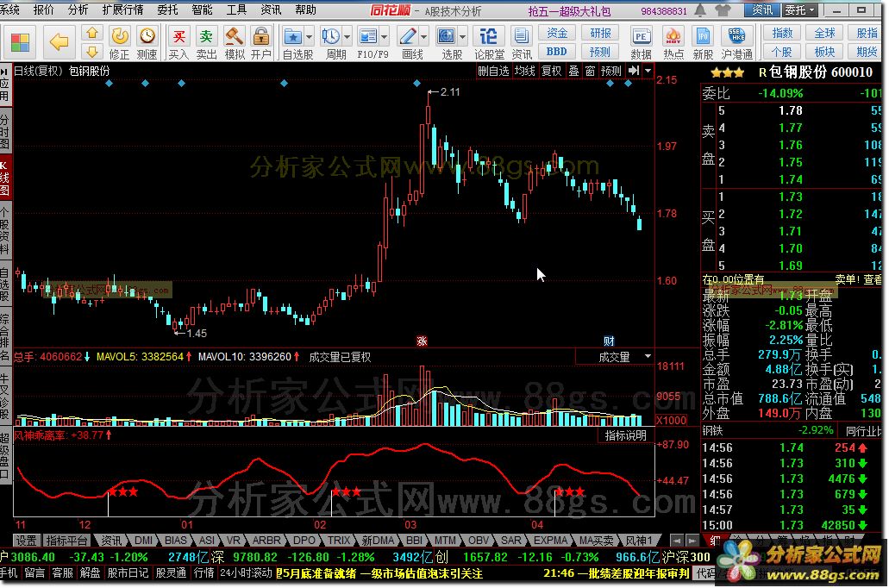Click the BBD button
The width and height of the screenshot is (889, 588).
tap(557, 52)
